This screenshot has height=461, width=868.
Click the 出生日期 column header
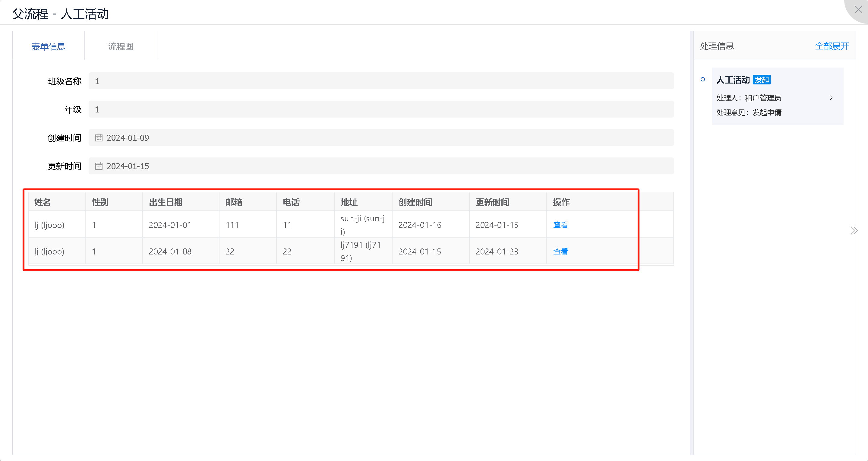pos(166,202)
